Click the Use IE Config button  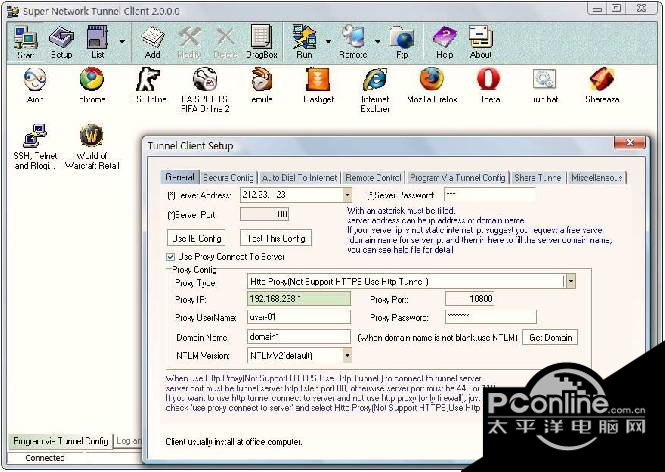196,238
